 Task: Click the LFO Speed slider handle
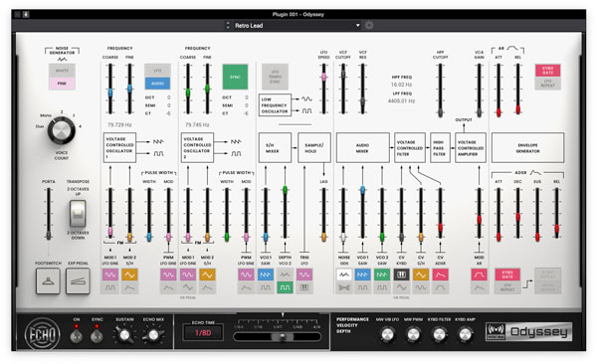click(x=323, y=78)
